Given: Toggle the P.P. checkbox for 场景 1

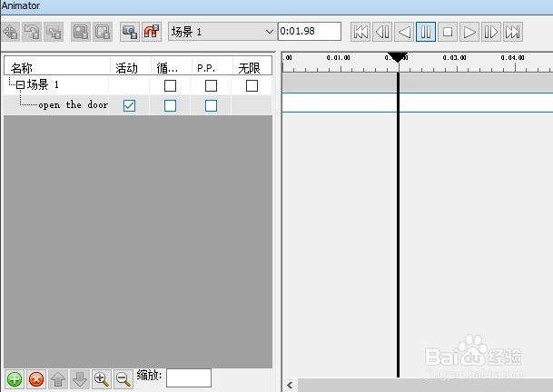Looking at the screenshot, I should coord(211,85).
